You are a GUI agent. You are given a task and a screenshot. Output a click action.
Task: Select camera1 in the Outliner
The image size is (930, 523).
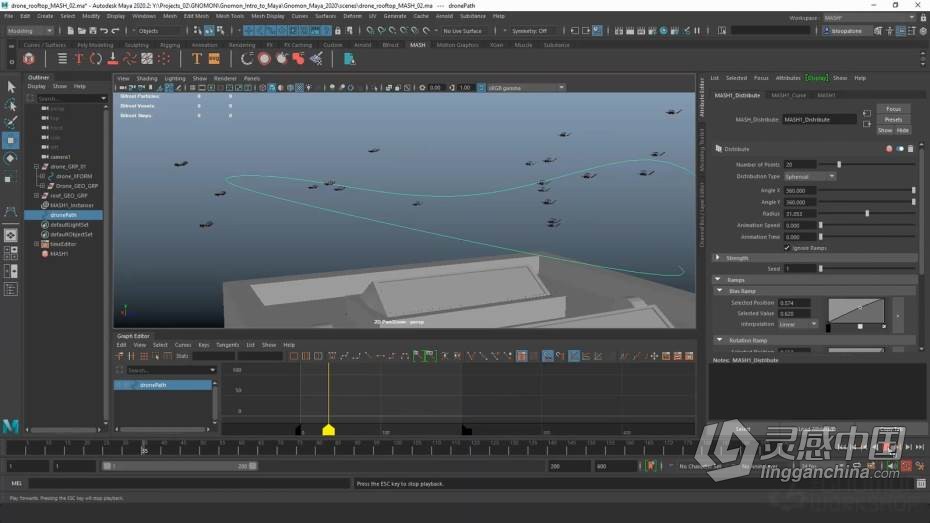(x=60, y=157)
